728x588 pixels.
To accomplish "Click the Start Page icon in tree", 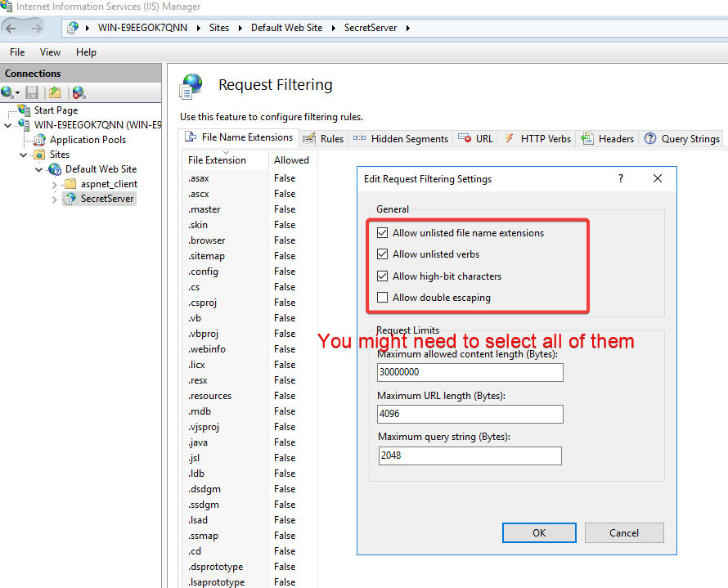I will click(25, 110).
